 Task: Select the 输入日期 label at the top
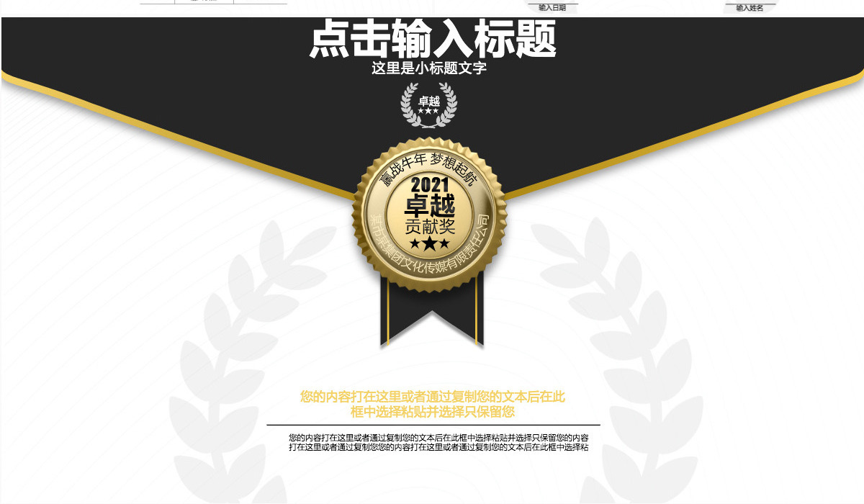552,8
